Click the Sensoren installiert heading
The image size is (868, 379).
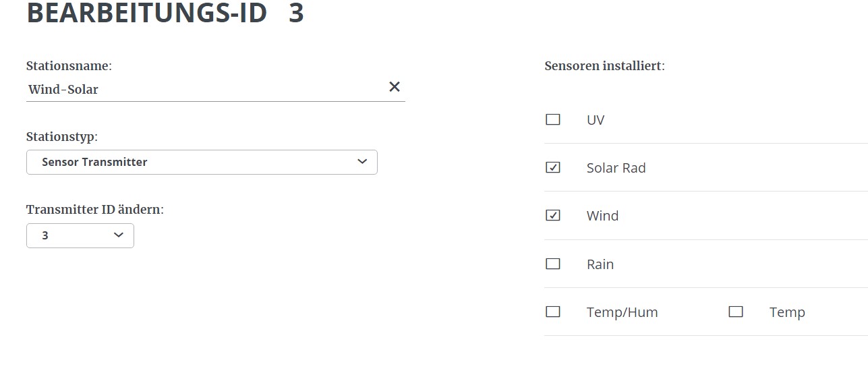(604, 66)
